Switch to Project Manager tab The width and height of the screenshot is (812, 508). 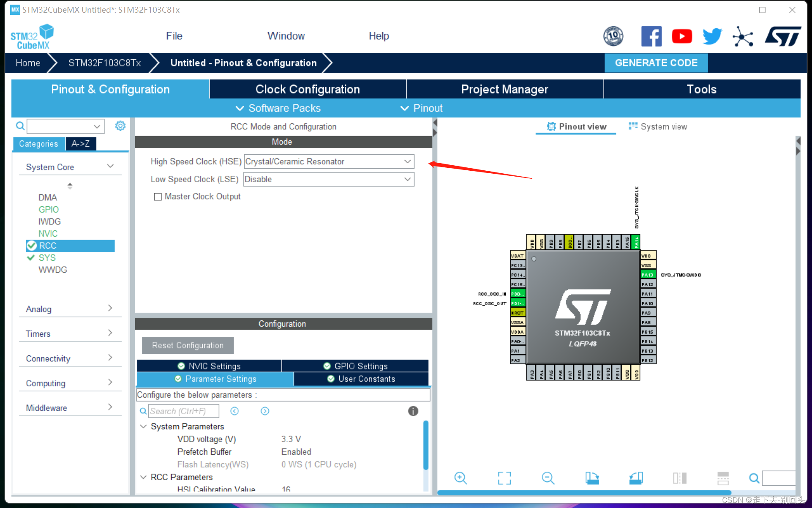pos(504,89)
